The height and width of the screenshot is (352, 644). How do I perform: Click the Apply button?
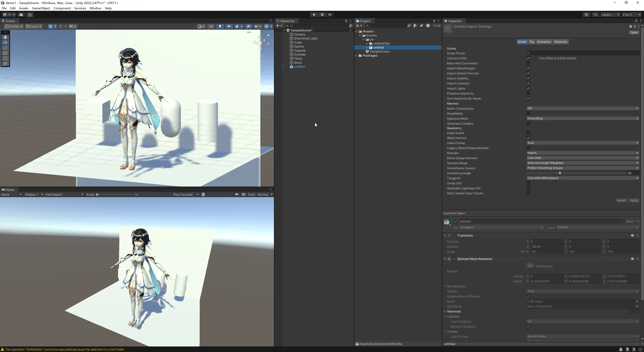pos(634,200)
